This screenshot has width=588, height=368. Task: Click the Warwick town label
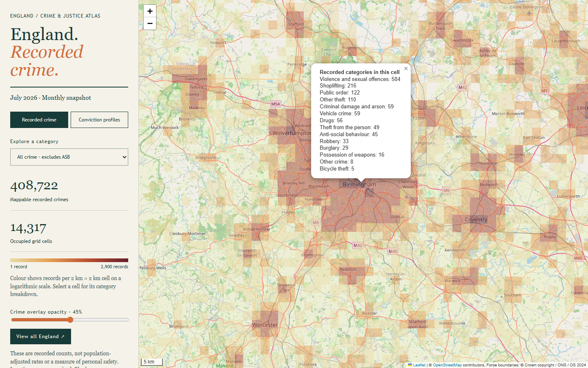(x=452, y=280)
